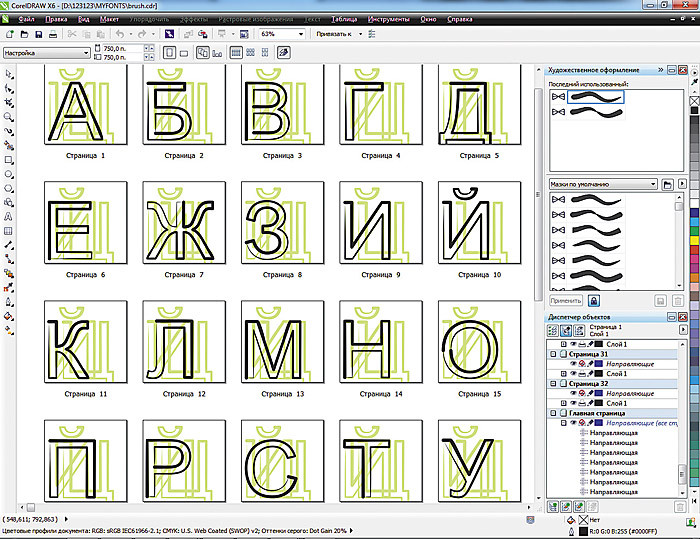Collapse the Страница 31 tree node

(x=554, y=354)
